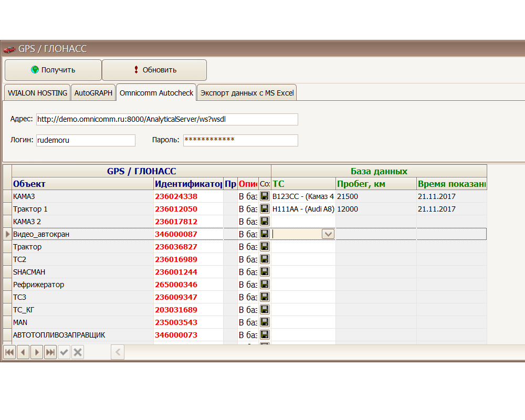Go to previous record navigator button

click(x=23, y=352)
